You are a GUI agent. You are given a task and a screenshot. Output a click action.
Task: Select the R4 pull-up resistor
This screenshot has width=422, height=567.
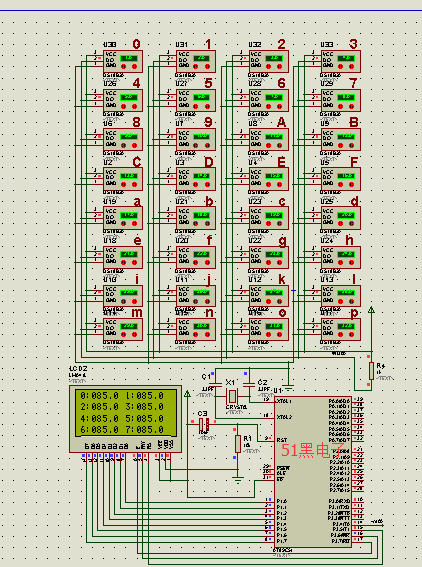371,371
